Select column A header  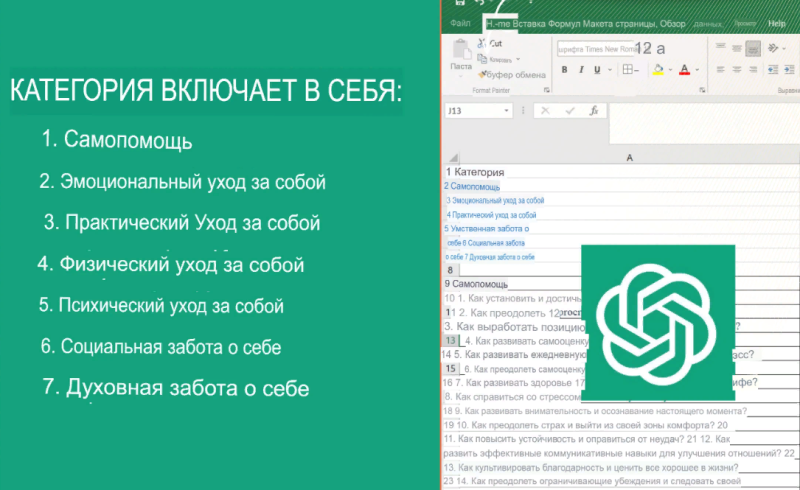click(x=629, y=158)
